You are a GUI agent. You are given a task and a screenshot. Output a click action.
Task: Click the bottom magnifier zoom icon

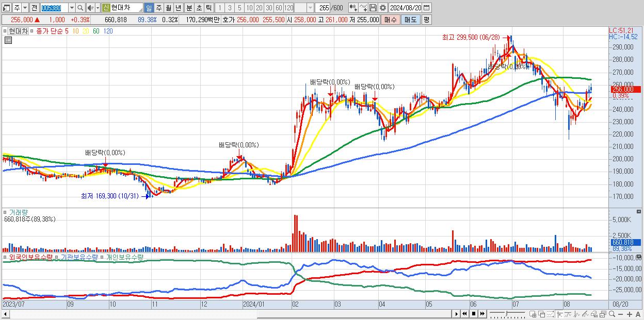(x=611, y=314)
